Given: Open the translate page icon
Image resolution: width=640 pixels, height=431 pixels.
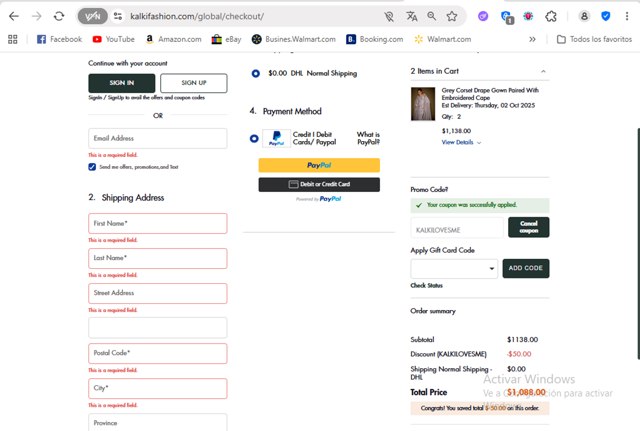Looking at the screenshot, I should pos(411,16).
